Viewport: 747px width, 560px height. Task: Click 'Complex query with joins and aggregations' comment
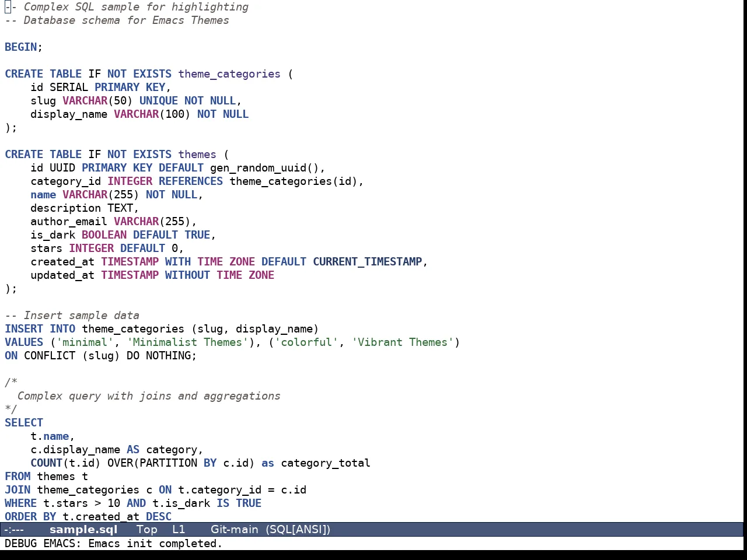149,396
